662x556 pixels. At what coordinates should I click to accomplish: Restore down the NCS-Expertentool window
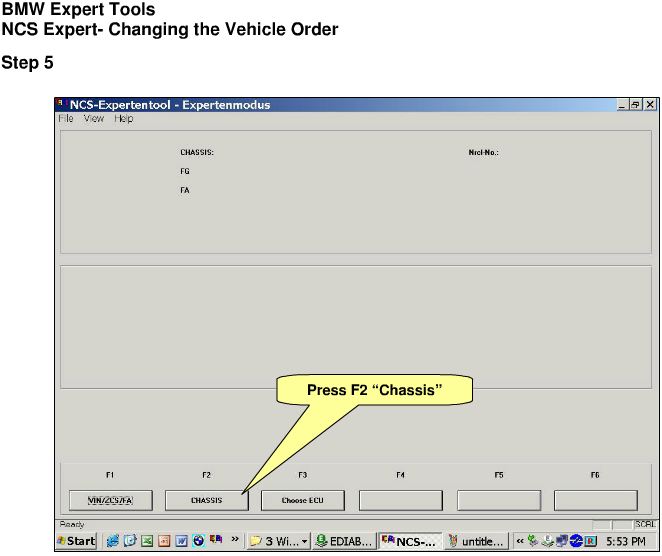[635, 105]
